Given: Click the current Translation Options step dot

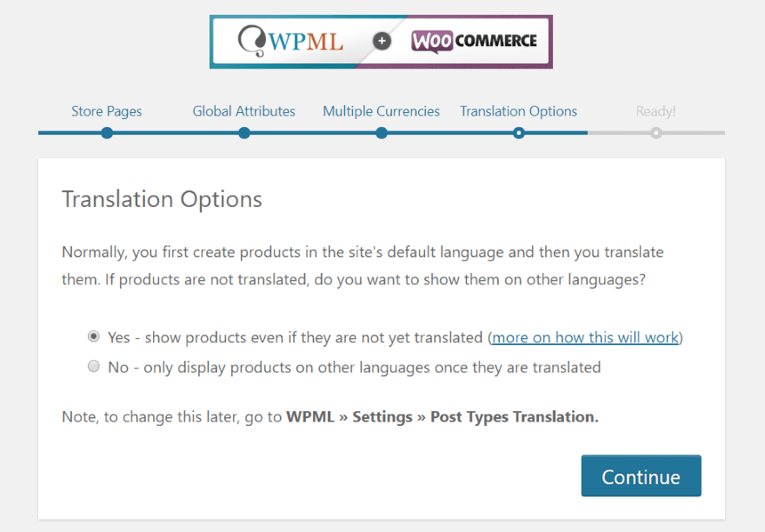Looking at the screenshot, I should pyautogui.click(x=519, y=133).
